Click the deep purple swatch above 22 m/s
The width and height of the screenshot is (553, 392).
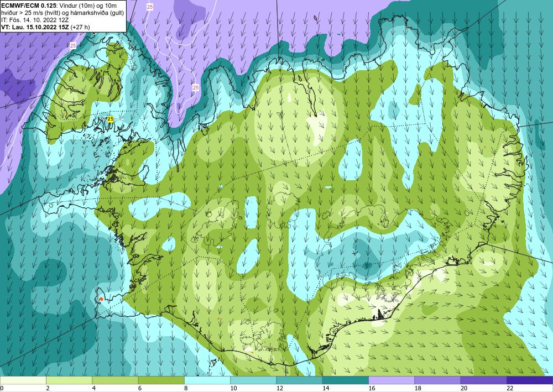pyautogui.click(x=530, y=380)
